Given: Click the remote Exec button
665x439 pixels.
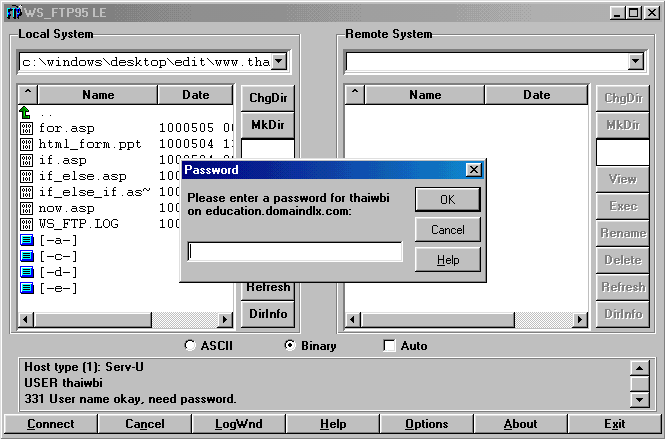Looking at the screenshot, I should click(x=623, y=206).
